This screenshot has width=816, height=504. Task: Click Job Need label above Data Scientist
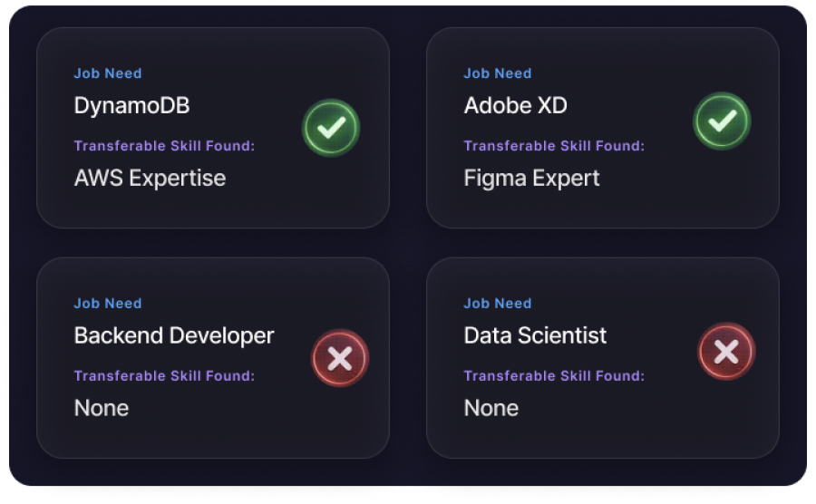498,304
